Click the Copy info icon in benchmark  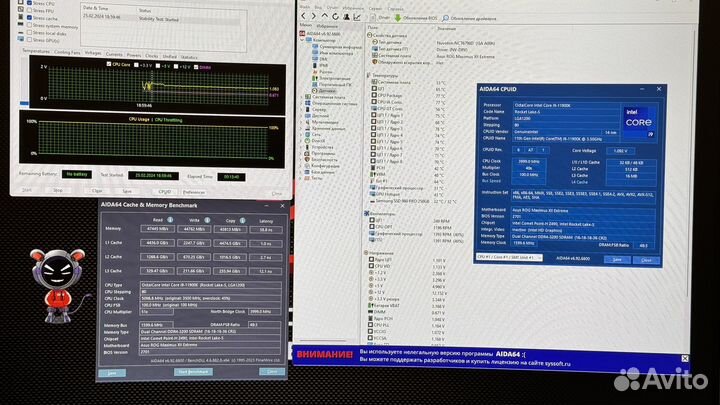(242, 221)
